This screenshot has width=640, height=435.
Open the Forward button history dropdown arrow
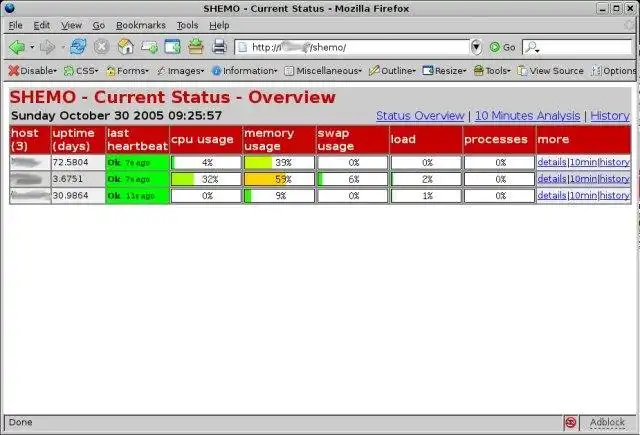[x=62, y=47]
